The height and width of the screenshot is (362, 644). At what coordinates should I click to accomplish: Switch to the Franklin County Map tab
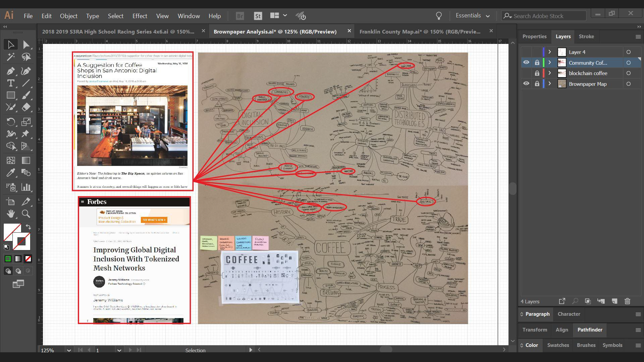tap(420, 32)
